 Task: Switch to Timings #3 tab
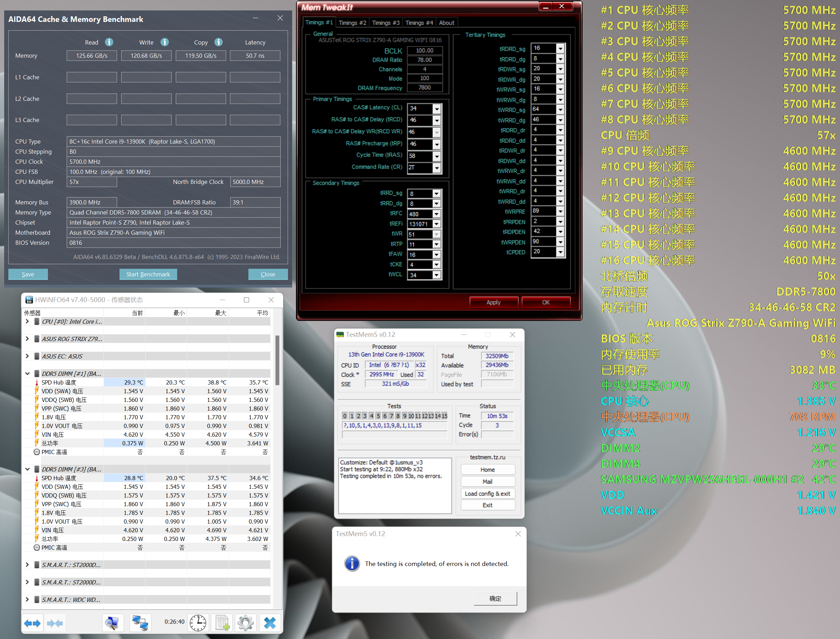(x=386, y=23)
